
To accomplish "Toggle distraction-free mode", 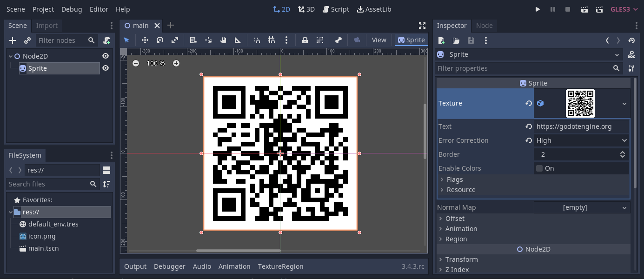I will [422, 26].
